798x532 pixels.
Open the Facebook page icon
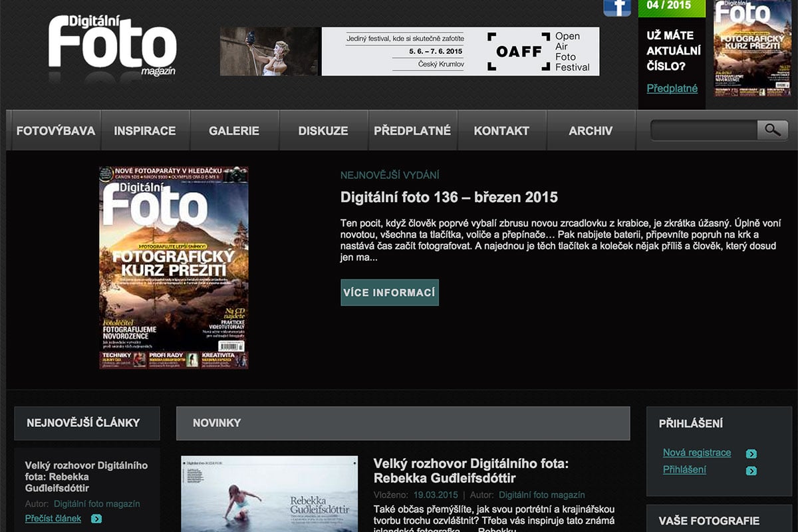616,7
